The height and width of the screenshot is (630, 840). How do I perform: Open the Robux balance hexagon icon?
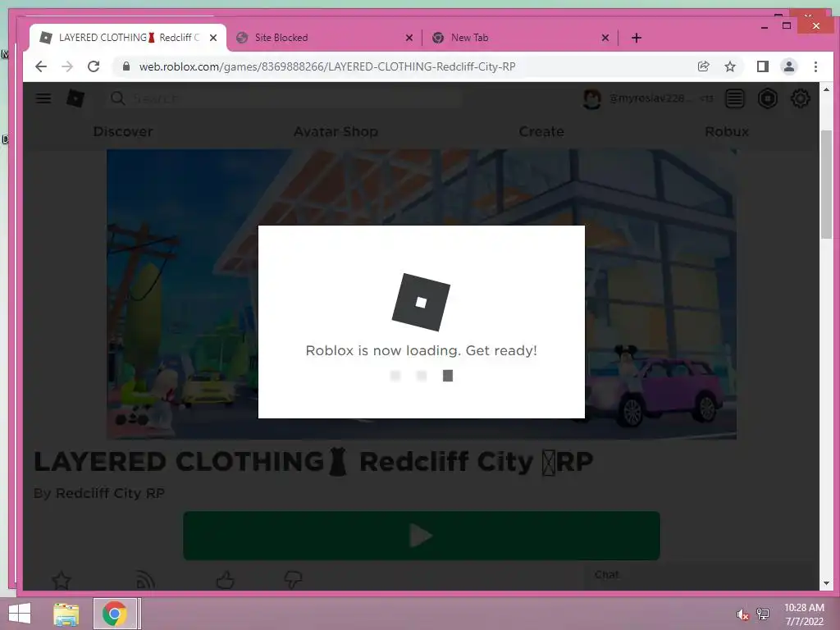[767, 98]
